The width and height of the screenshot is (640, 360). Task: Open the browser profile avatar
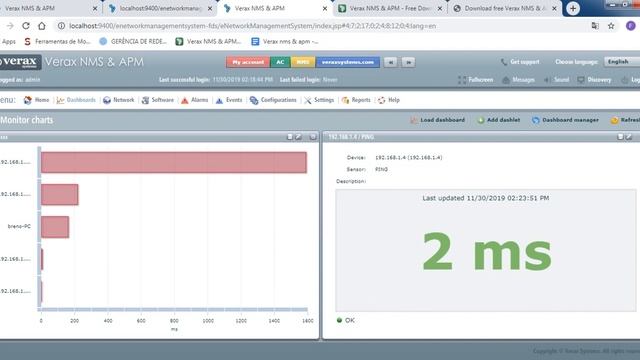click(x=631, y=26)
